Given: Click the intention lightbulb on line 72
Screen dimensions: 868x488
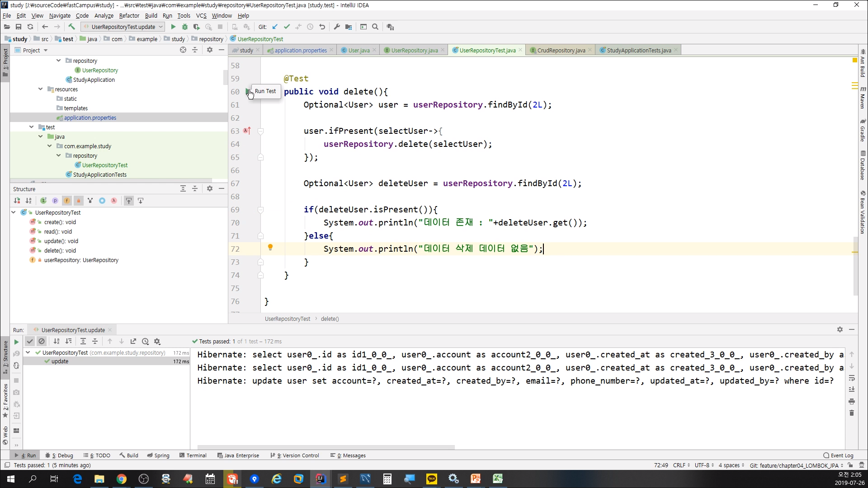Looking at the screenshot, I should (x=270, y=248).
